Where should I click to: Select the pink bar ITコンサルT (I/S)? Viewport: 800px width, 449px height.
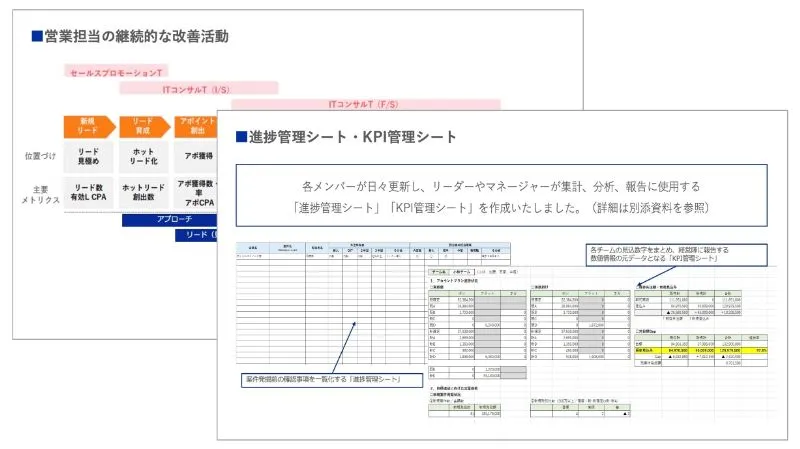pos(199,88)
